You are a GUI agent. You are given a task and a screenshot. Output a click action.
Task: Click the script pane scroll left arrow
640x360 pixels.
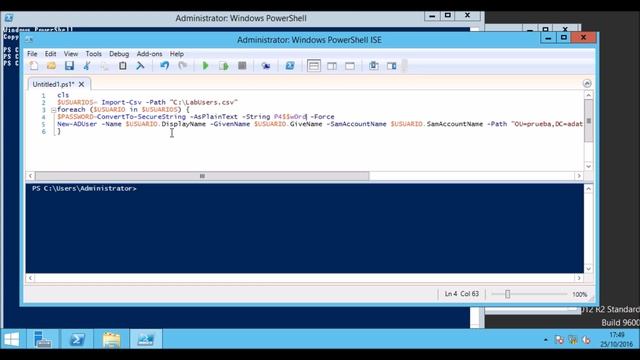(30, 176)
